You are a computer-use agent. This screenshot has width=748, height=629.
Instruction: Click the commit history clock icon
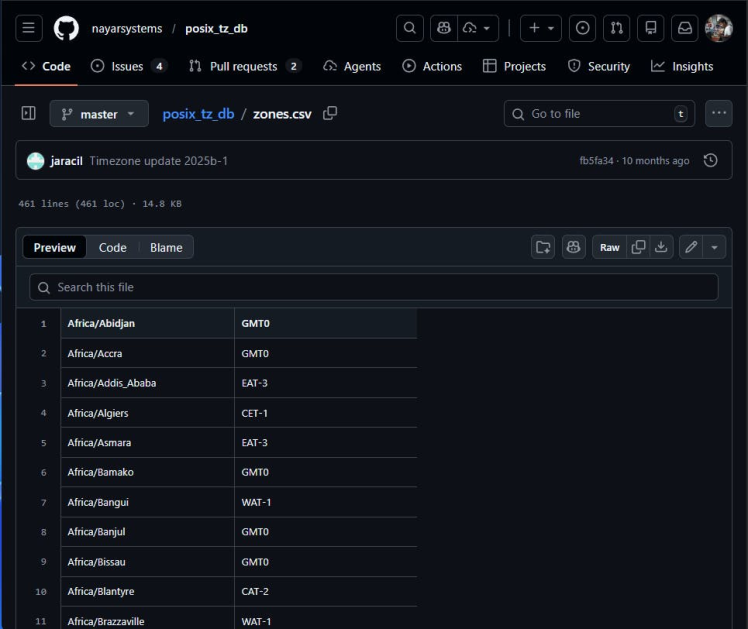tap(710, 161)
